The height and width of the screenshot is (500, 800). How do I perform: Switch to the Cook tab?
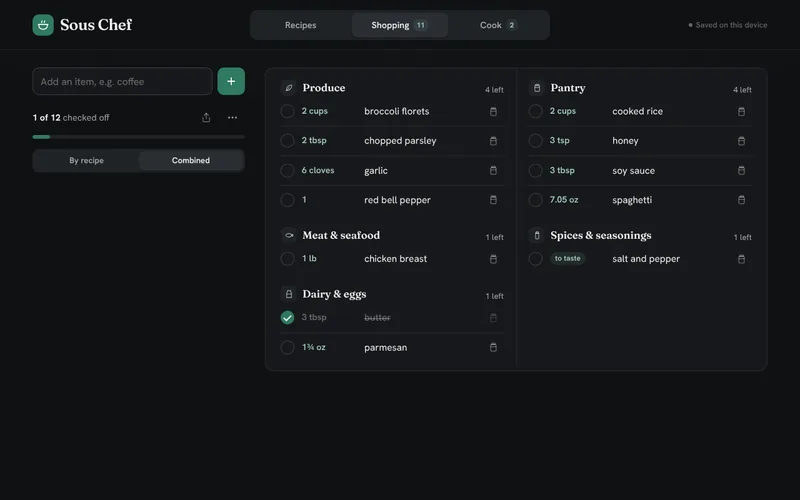pyautogui.click(x=498, y=25)
